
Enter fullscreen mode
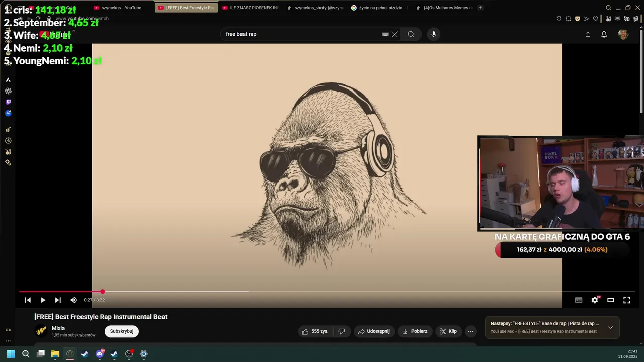click(627, 300)
